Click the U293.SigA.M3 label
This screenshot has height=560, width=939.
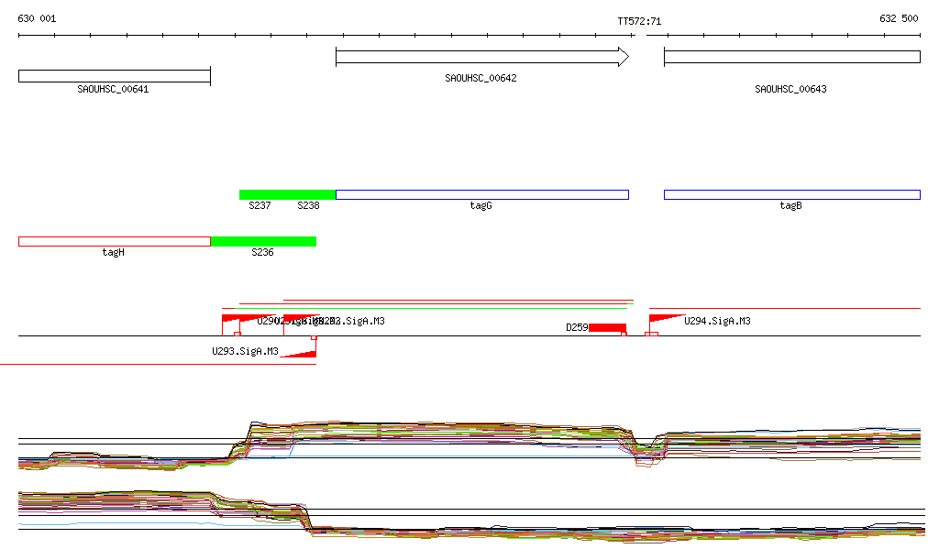[x=245, y=351]
